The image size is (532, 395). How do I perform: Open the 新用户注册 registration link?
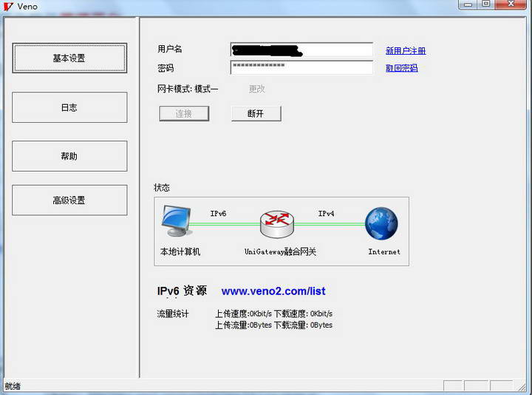pos(406,50)
